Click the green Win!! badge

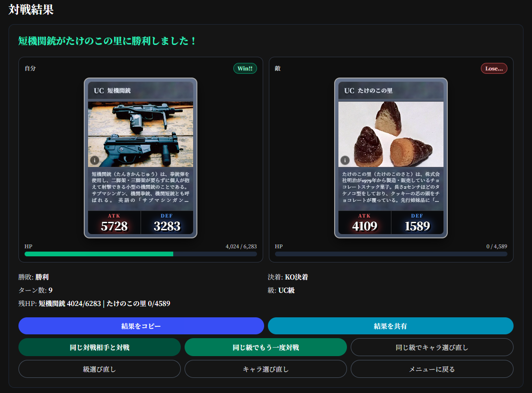245,69
